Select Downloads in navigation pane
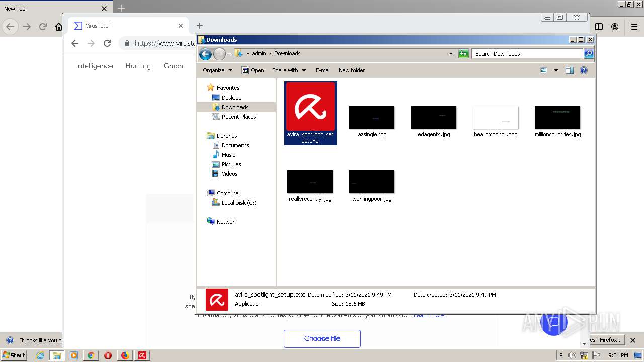Viewport: 644px width, 362px height. click(x=235, y=107)
